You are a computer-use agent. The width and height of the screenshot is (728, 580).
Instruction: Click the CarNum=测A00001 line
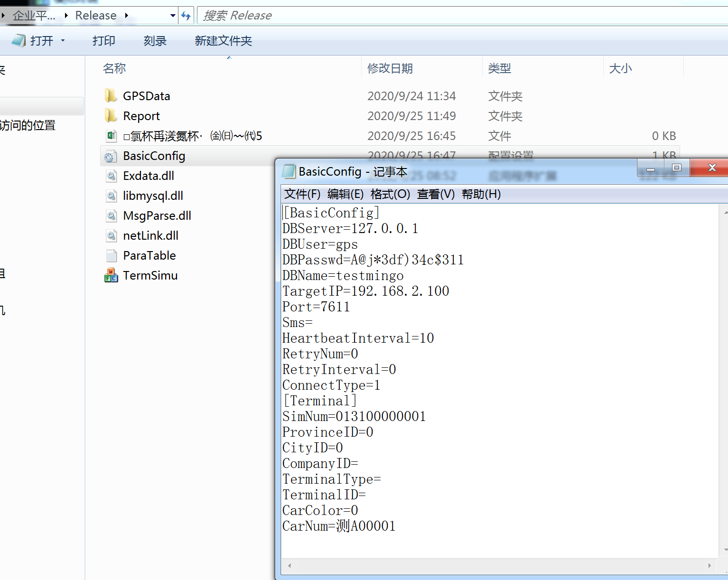[x=339, y=526]
